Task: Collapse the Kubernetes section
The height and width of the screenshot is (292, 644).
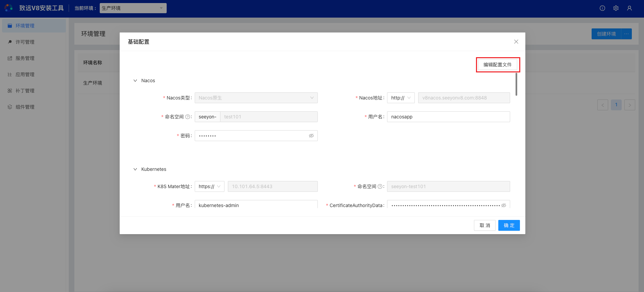Action: [x=135, y=169]
